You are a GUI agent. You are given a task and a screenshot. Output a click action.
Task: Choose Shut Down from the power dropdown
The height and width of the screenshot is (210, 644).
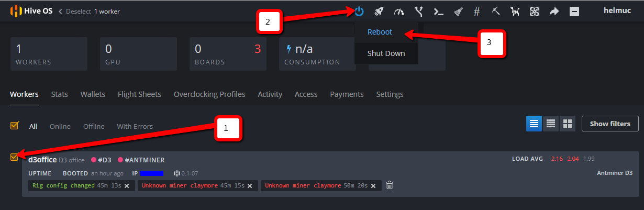pos(386,53)
